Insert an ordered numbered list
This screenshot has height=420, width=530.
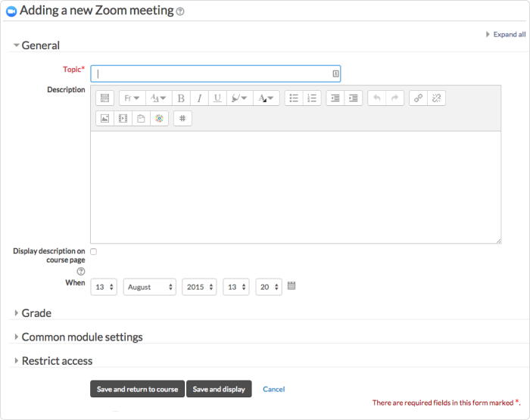pyautogui.click(x=312, y=98)
